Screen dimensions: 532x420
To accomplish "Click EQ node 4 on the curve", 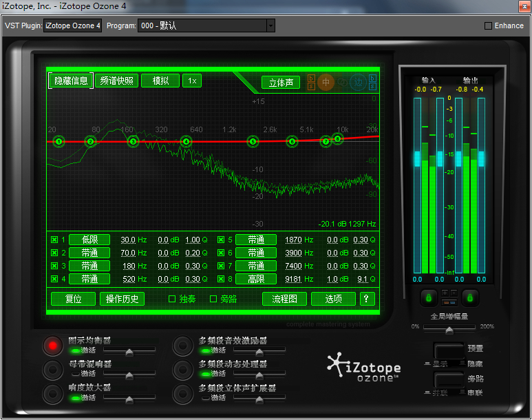I will click(186, 142).
